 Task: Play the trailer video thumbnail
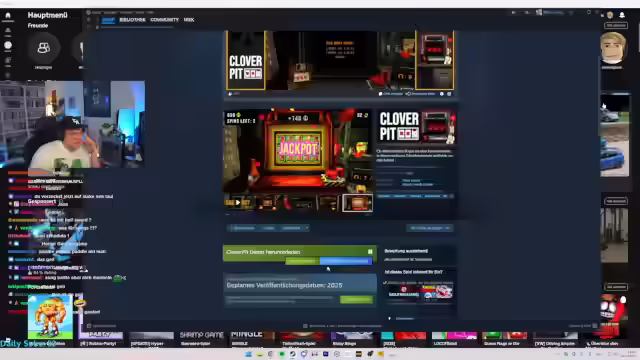click(x=238, y=202)
